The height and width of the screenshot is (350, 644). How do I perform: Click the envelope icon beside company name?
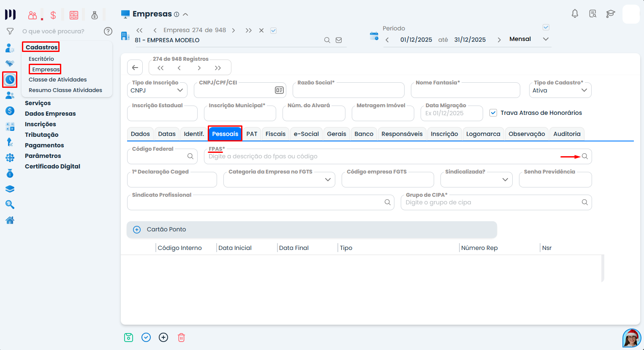(x=339, y=40)
